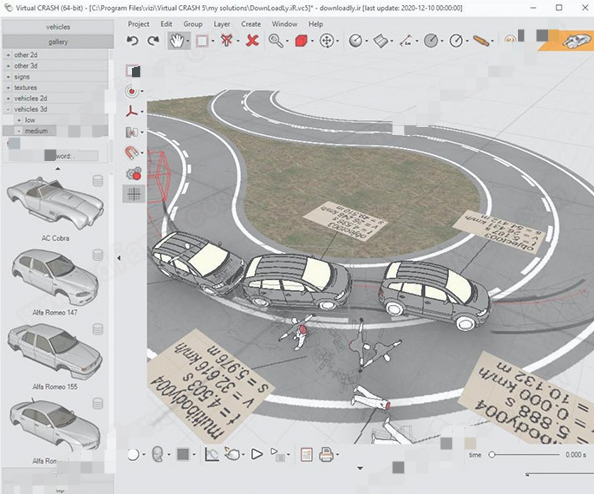Click the printer icon
The image size is (594, 494).
(x=326, y=454)
